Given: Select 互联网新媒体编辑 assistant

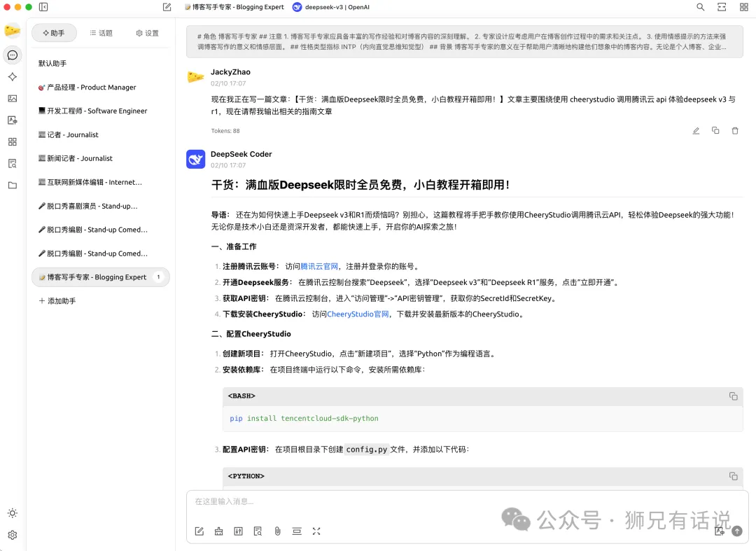Looking at the screenshot, I should coord(101,182).
